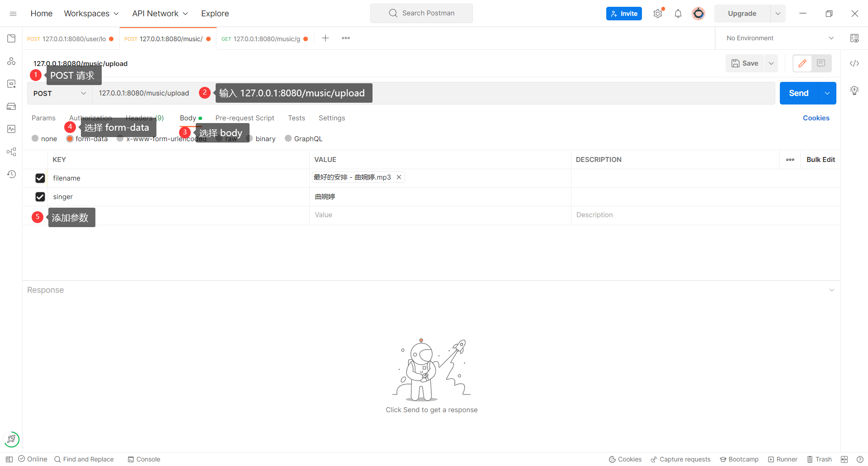Open Collections in the sidebar

point(11,38)
